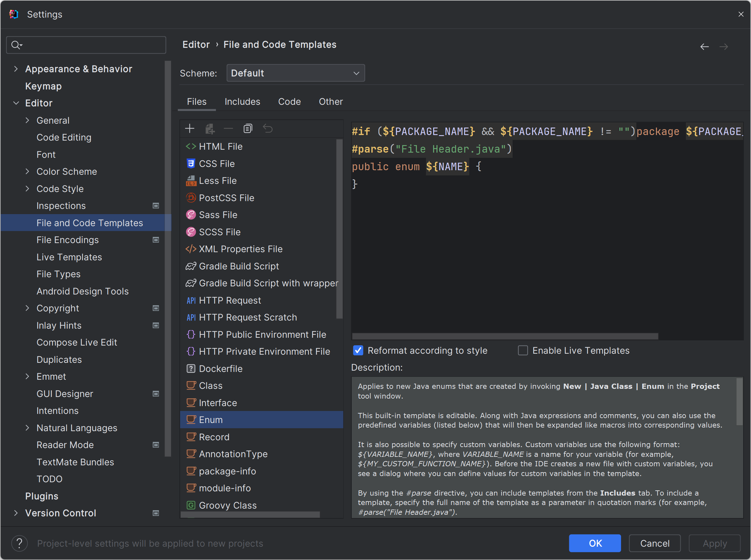Open the Keymap settings page

43,86
